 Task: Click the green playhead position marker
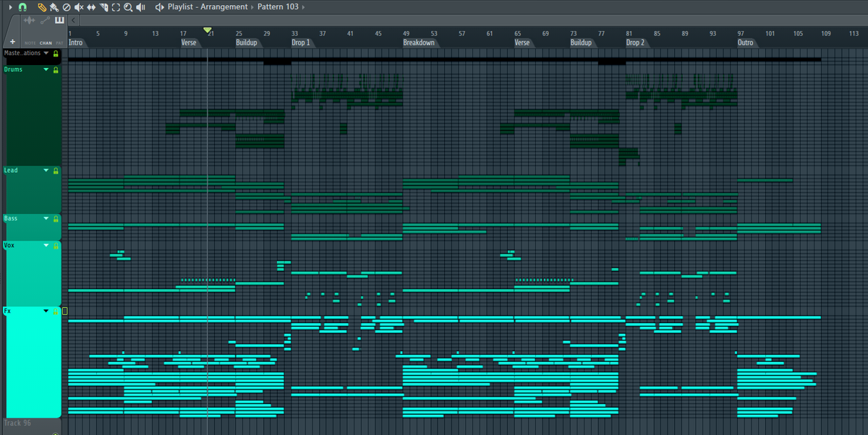click(x=208, y=30)
